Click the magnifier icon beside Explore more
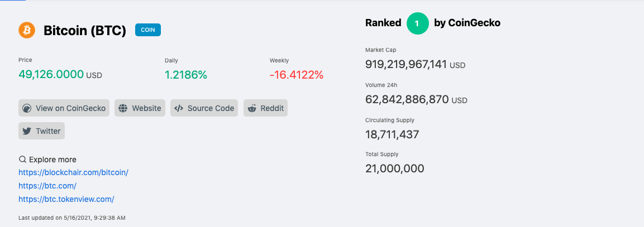This screenshot has height=227, width=644. click(x=22, y=160)
